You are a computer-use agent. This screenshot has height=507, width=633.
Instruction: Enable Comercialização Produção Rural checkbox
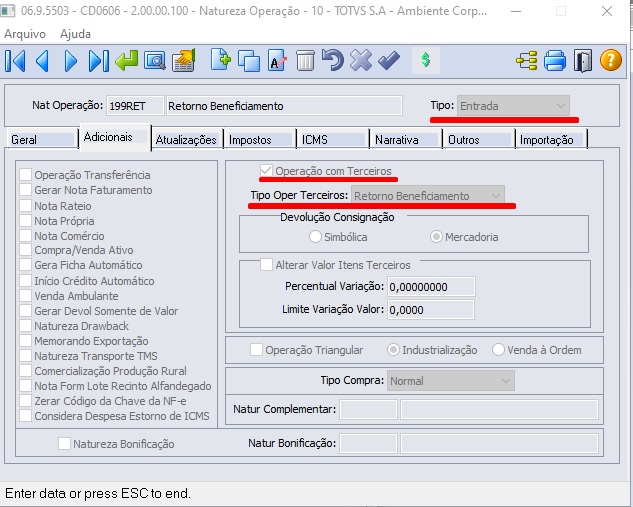(x=26, y=371)
